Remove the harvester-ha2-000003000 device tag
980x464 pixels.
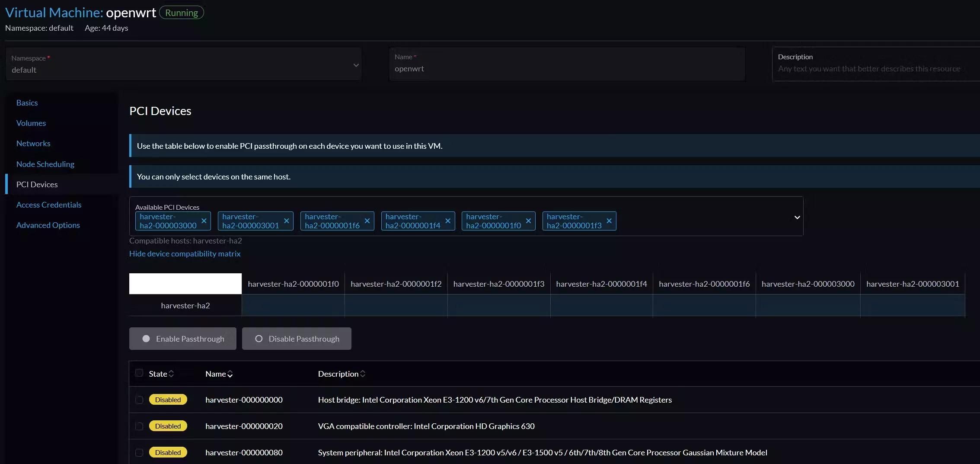coord(204,221)
